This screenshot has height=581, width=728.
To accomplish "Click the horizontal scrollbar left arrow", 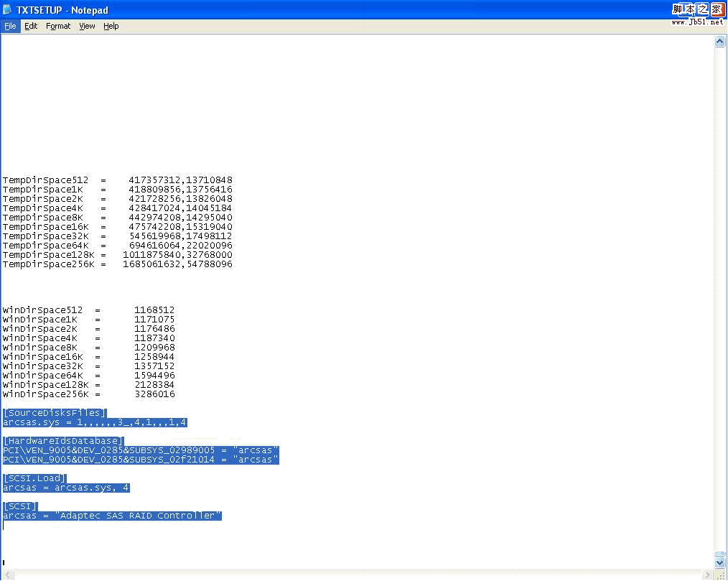I will pos(7,575).
